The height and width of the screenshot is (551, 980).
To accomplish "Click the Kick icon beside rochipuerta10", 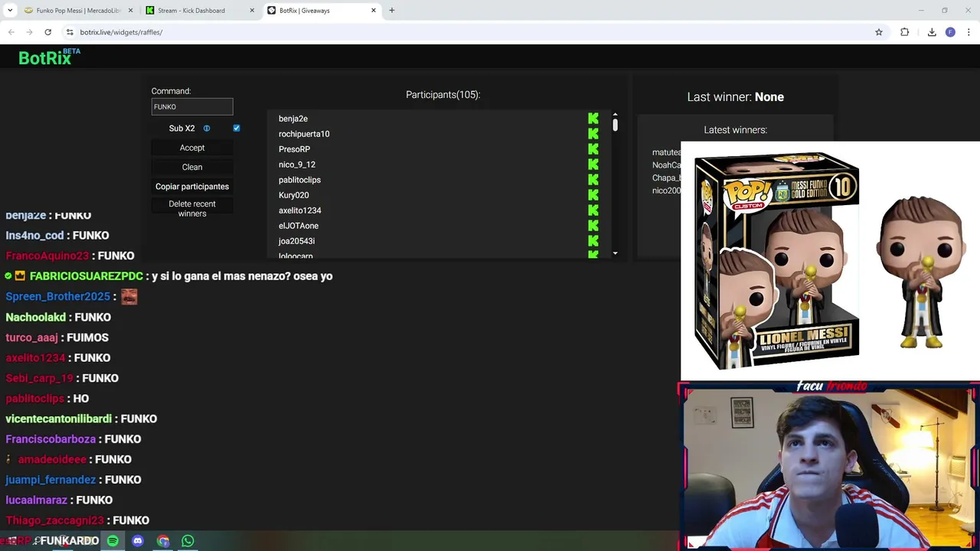I will (593, 134).
